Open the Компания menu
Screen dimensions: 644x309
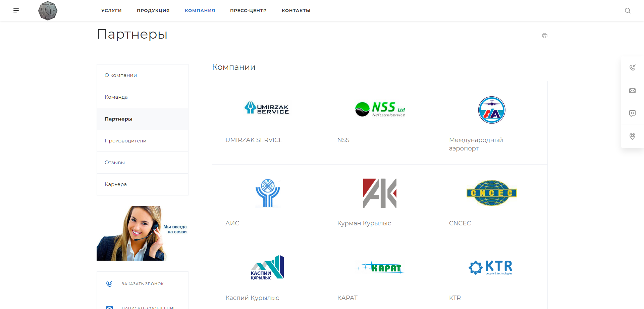click(x=200, y=11)
